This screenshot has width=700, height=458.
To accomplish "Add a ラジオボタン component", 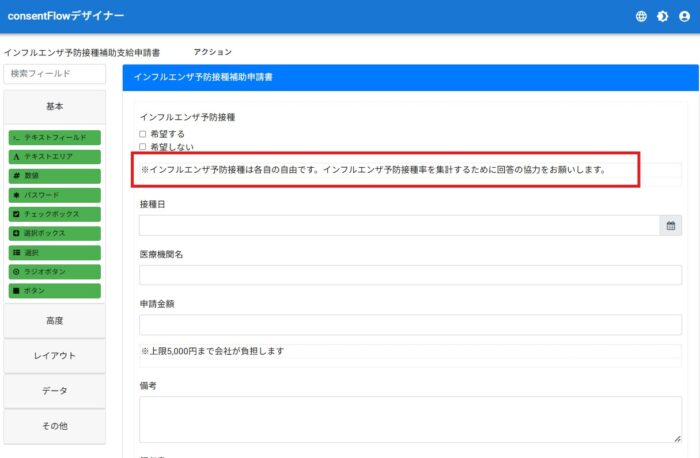I will coord(54,272).
